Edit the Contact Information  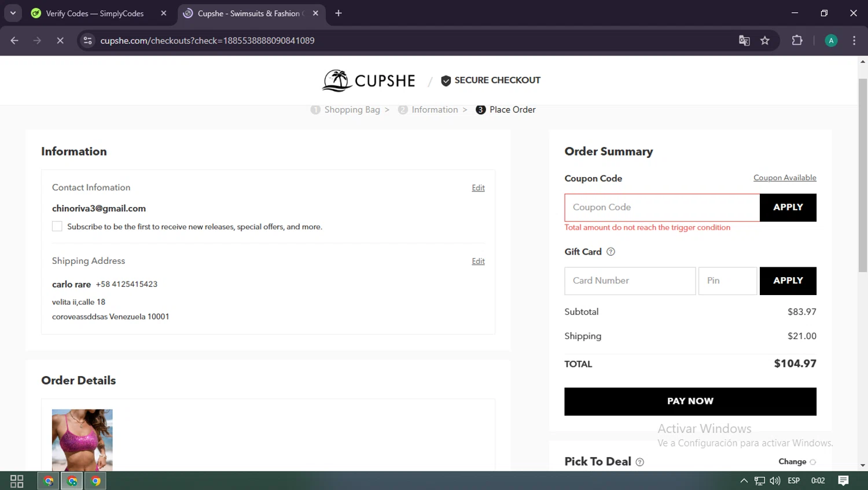click(479, 188)
